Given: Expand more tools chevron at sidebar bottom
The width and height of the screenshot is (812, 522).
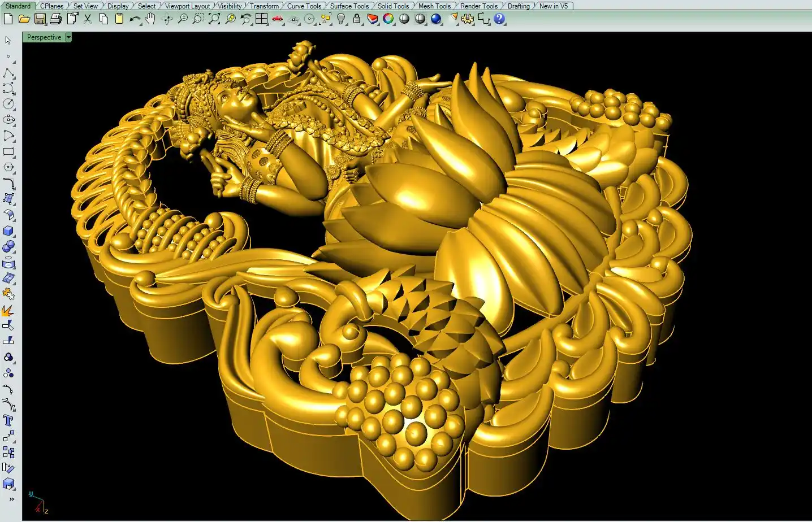Looking at the screenshot, I should click(11, 499).
